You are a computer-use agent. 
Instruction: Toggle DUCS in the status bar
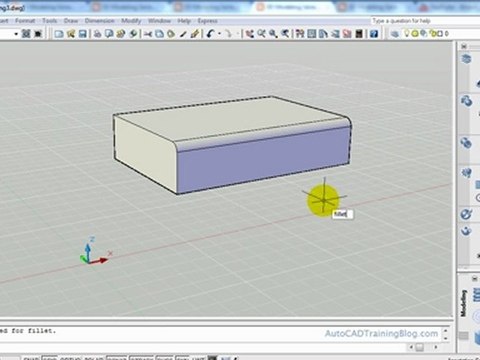tap(165, 358)
